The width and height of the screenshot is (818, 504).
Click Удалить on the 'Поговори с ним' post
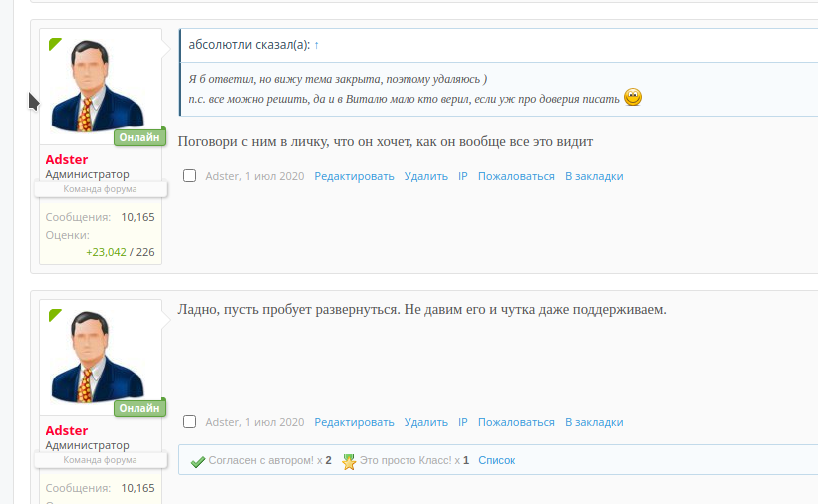(425, 177)
